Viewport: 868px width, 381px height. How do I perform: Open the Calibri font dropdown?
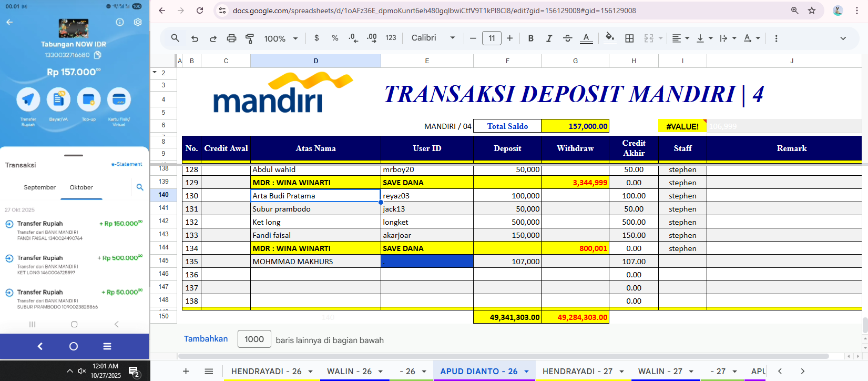pos(433,38)
